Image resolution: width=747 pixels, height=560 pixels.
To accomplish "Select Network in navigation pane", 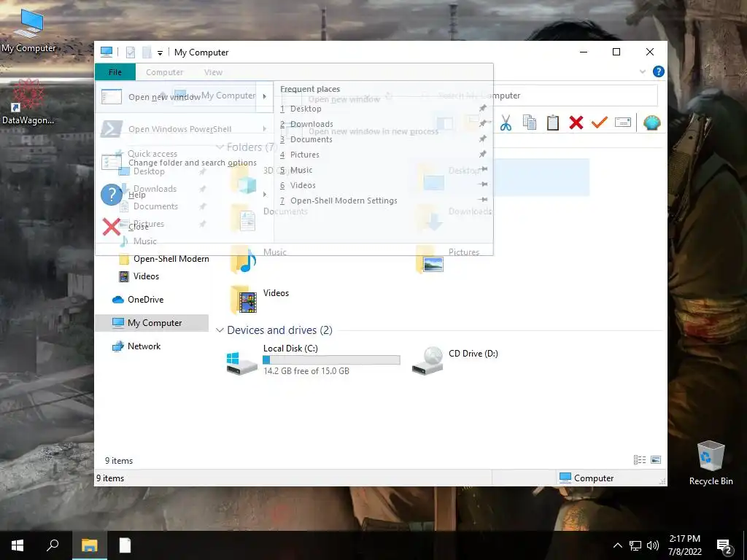I will (144, 346).
